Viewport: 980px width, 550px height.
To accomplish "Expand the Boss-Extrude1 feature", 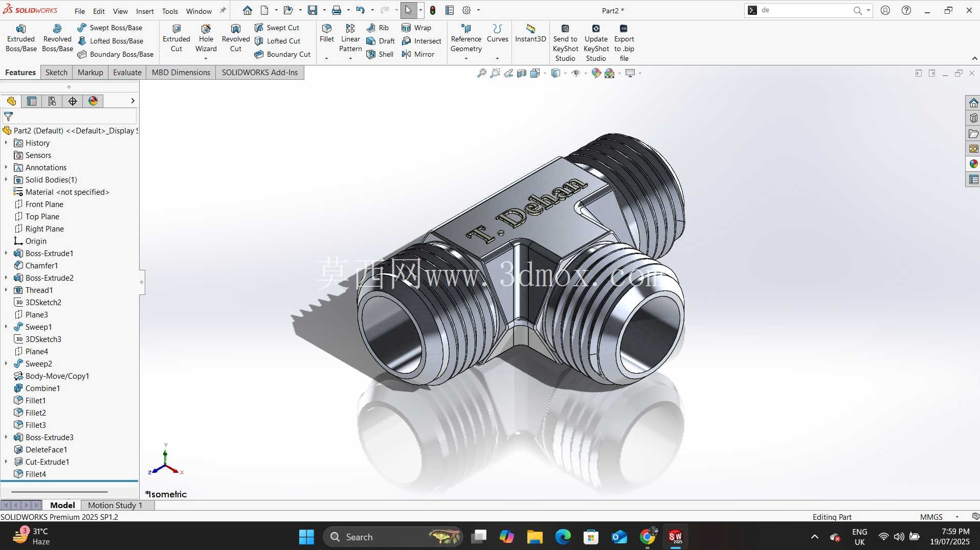I will point(6,254).
